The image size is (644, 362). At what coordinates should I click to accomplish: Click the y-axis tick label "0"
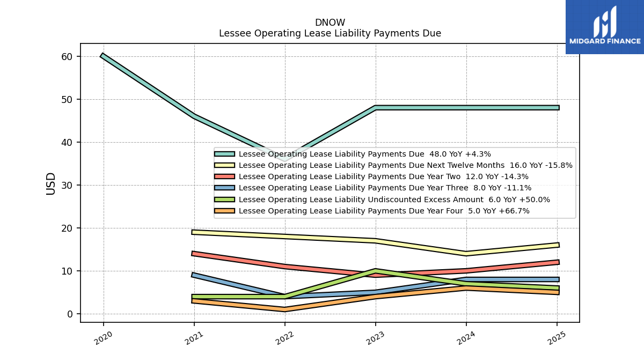[x=70, y=314]
